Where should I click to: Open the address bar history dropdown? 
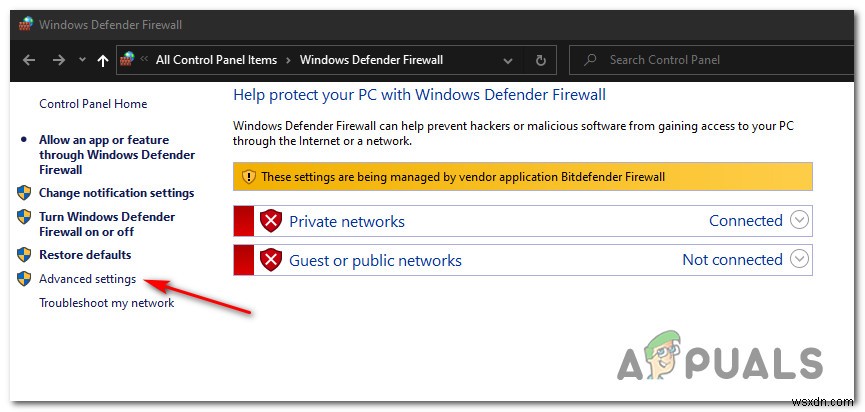(x=508, y=60)
